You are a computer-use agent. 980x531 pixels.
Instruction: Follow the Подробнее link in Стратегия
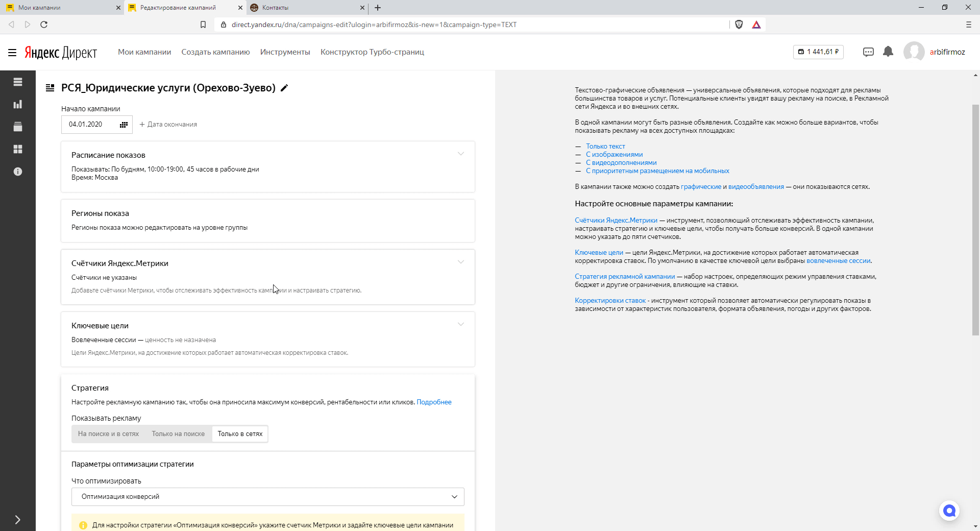434,402
